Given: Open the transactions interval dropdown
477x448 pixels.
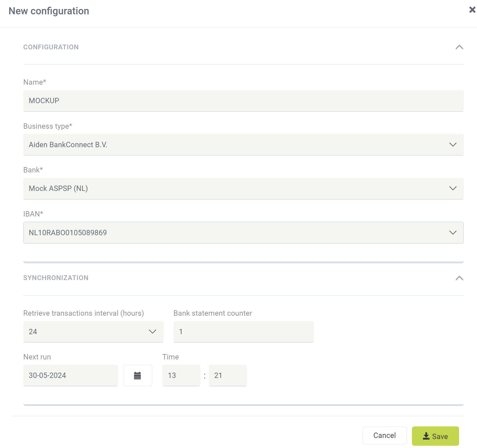Looking at the screenshot, I should (x=93, y=332).
